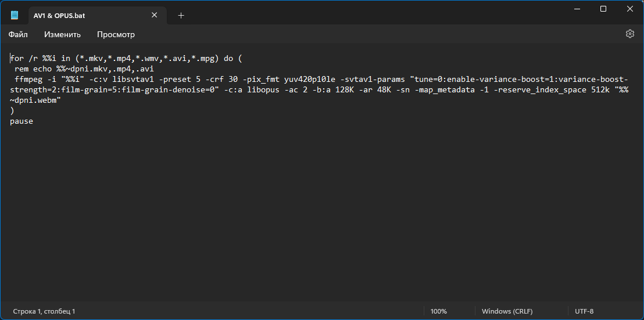Open Notepad settings via the gear icon
Viewport: 644px width, 320px height.
(629, 34)
